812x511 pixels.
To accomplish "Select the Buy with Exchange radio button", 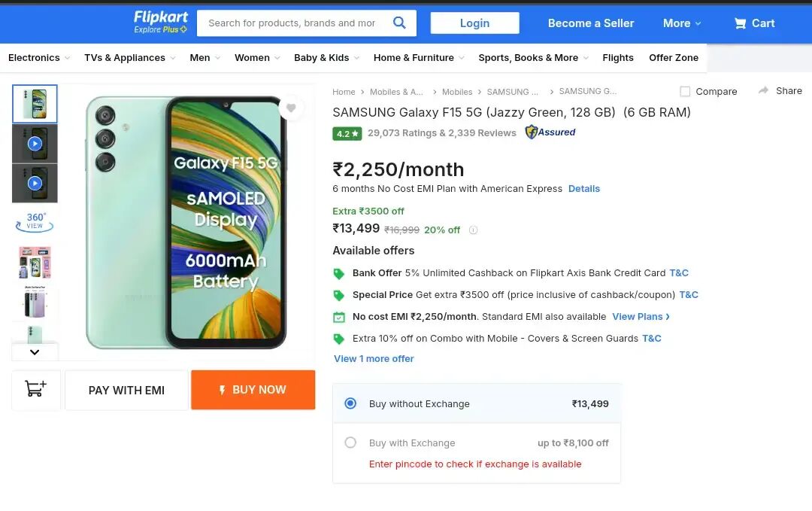I will [x=350, y=443].
